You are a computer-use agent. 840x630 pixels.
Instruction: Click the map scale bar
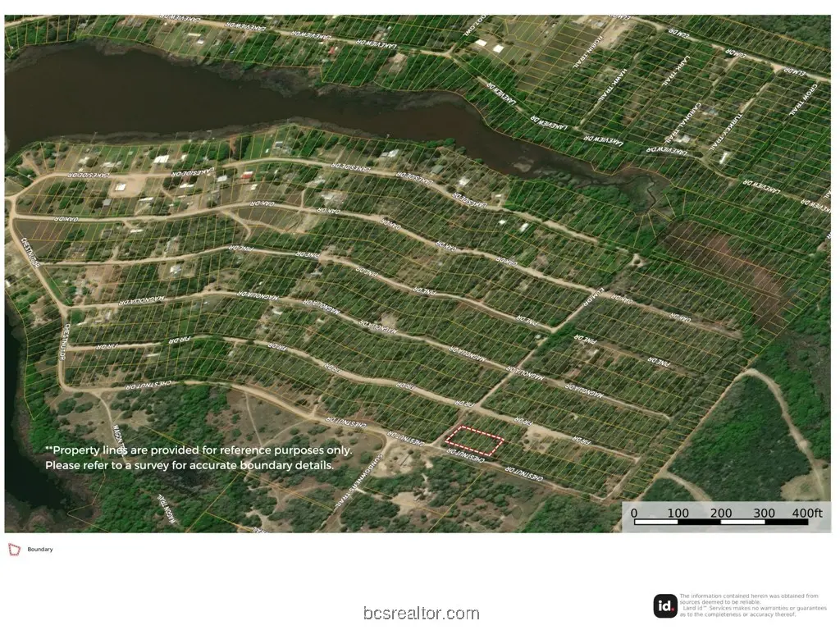721,521
